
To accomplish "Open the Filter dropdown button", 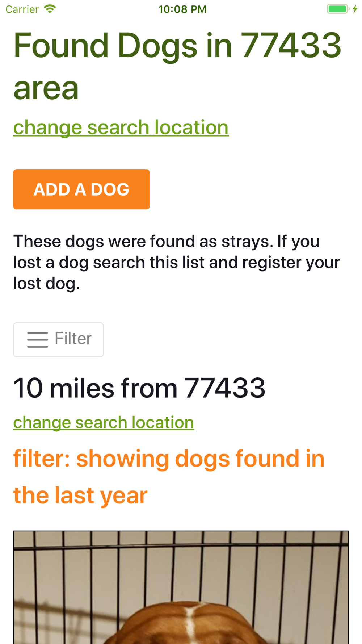I will click(x=58, y=339).
